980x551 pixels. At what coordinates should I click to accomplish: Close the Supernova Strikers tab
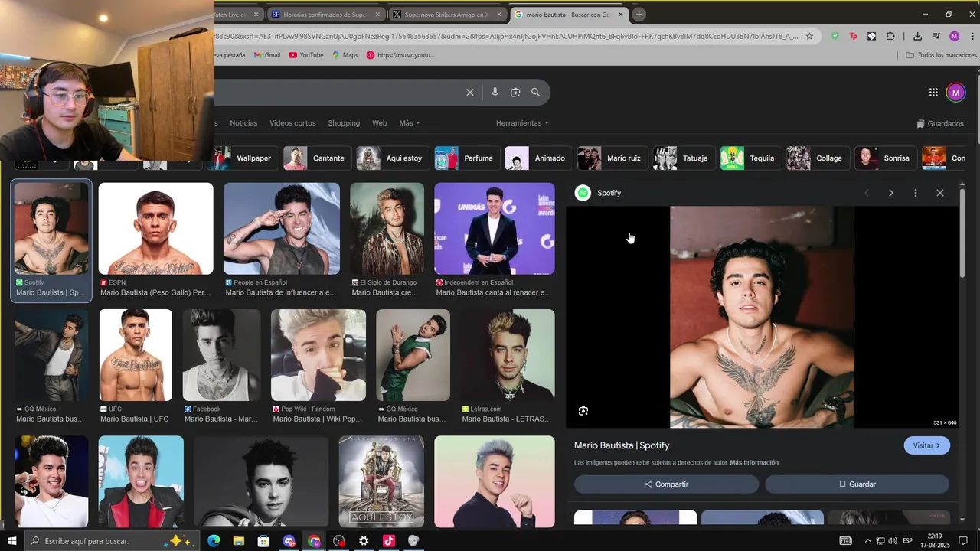pos(499,14)
